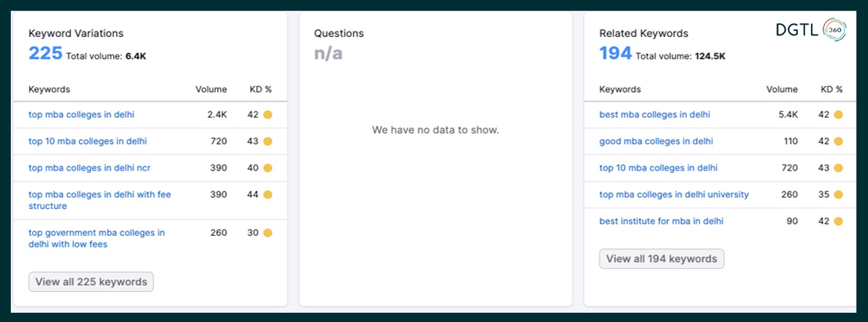This screenshot has width=868, height=322.
Task: Click KD dot for delhi university keyword
Action: pos(838,194)
